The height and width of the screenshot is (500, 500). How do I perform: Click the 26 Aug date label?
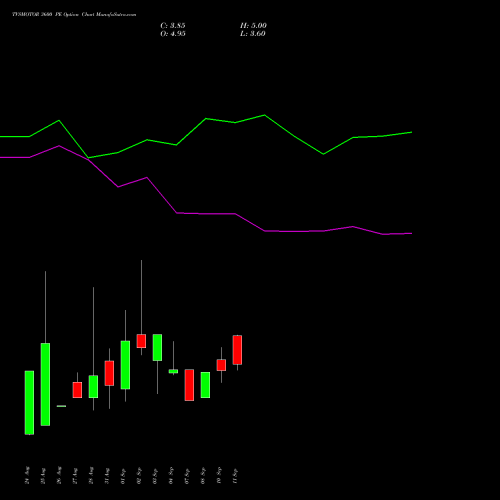(59, 475)
